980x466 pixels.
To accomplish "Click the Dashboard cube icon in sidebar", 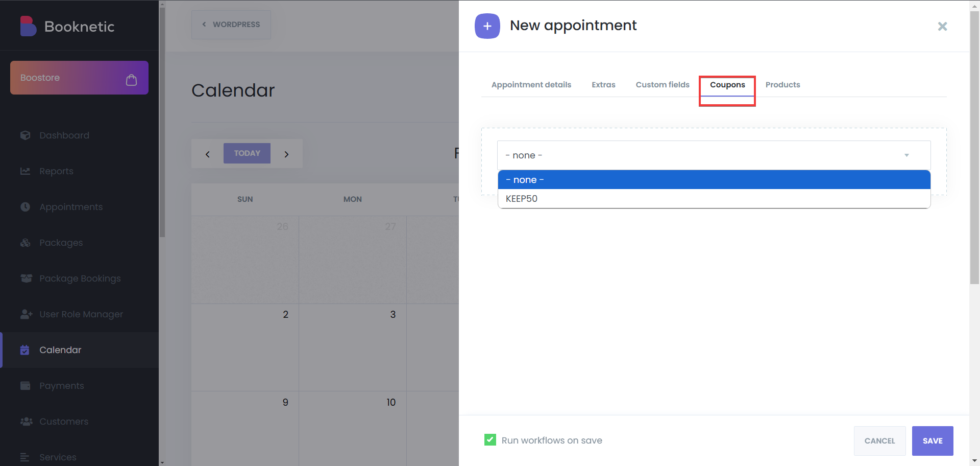I will tap(25, 135).
